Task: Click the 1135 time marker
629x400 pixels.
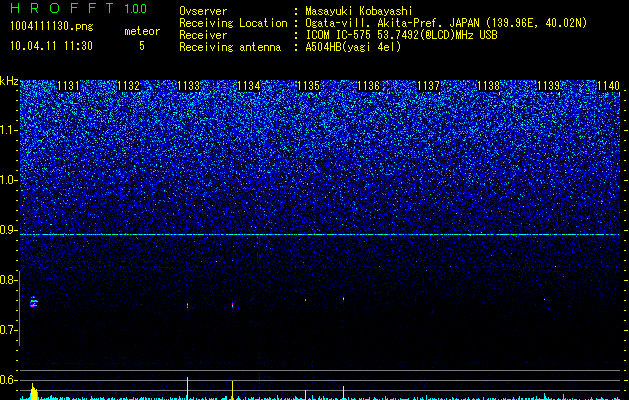Action: pyautogui.click(x=308, y=86)
